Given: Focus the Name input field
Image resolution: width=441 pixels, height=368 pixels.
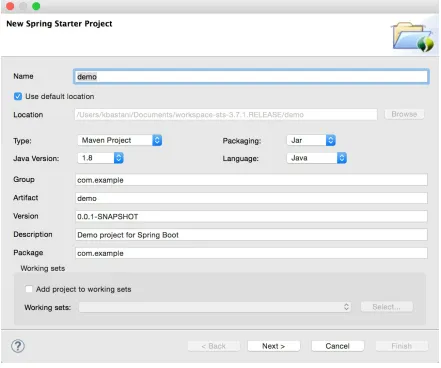Looking at the screenshot, I should 251,77.
